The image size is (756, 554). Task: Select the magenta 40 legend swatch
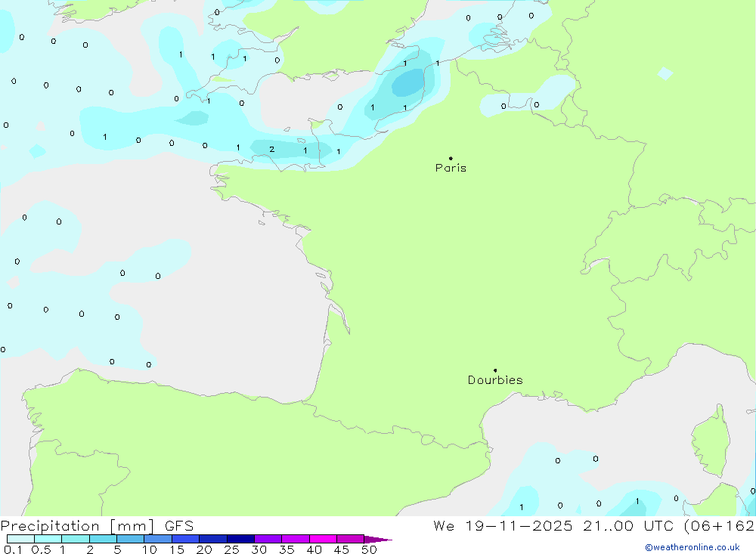tap(323, 539)
